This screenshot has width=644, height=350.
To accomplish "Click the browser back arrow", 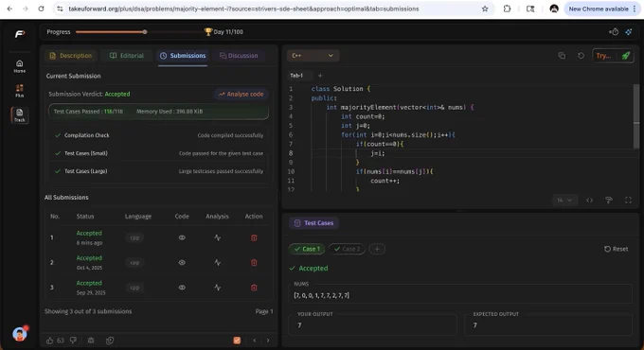I will coord(9,9).
